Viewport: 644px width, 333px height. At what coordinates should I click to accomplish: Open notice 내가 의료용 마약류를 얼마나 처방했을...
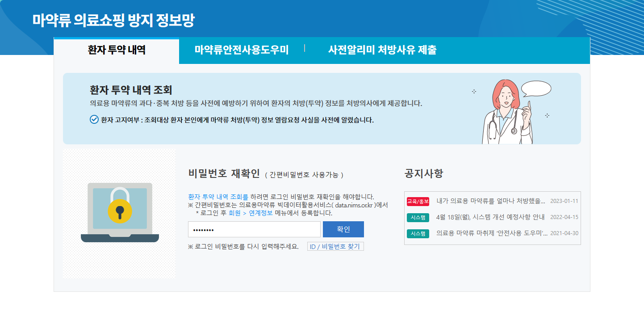coord(490,201)
